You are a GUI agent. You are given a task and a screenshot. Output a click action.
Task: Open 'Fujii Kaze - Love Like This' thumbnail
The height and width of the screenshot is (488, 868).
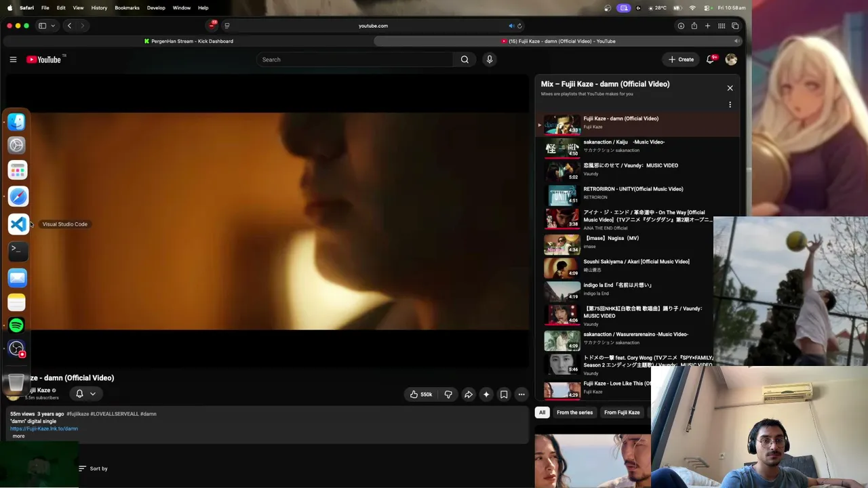pos(562,389)
